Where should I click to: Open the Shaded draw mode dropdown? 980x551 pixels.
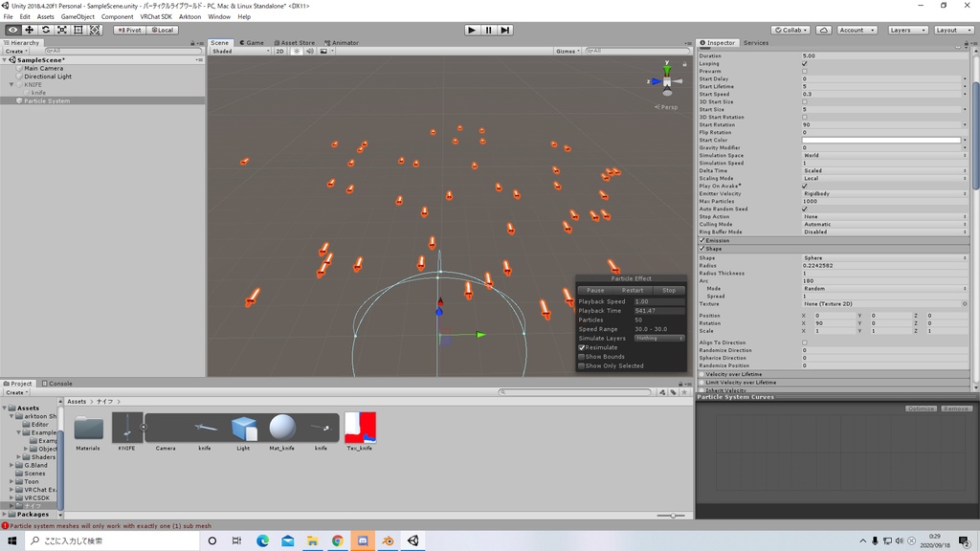[240, 51]
